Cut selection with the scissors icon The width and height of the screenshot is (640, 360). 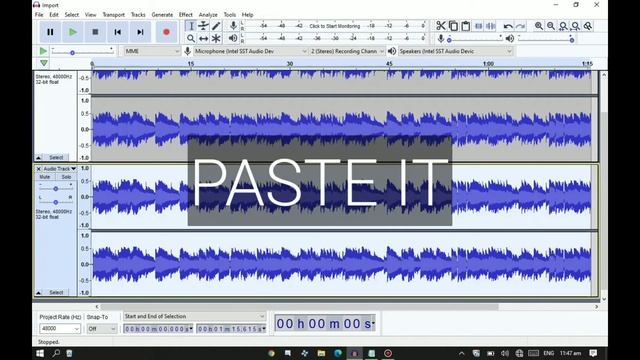coord(440,26)
